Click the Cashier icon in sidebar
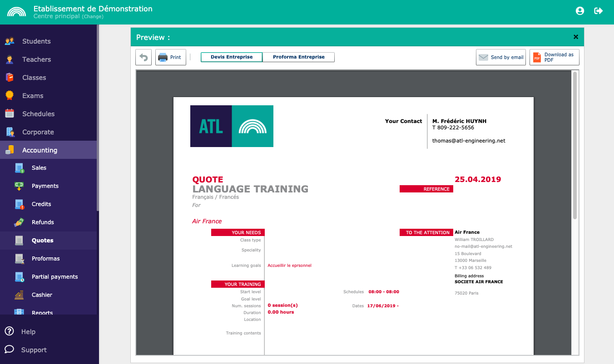Screen dimensions: 614x364 [19, 295]
